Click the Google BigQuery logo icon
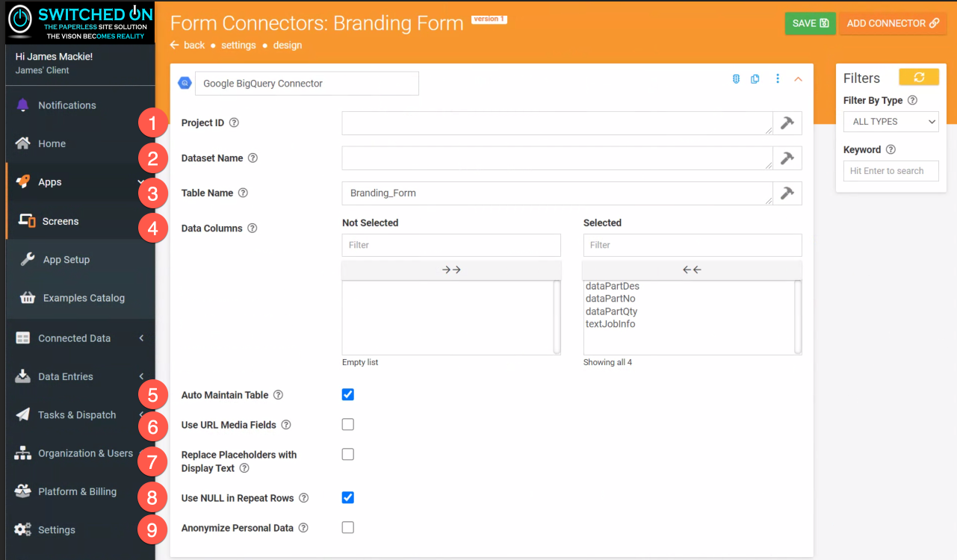This screenshot has width=957, height=560. pos(185,83)
